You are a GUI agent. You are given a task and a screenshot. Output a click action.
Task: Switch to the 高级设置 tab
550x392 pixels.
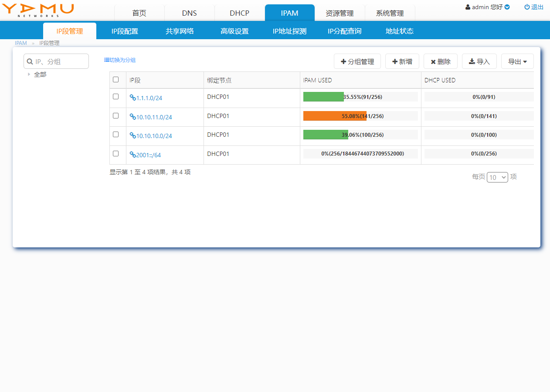[234, 31]
